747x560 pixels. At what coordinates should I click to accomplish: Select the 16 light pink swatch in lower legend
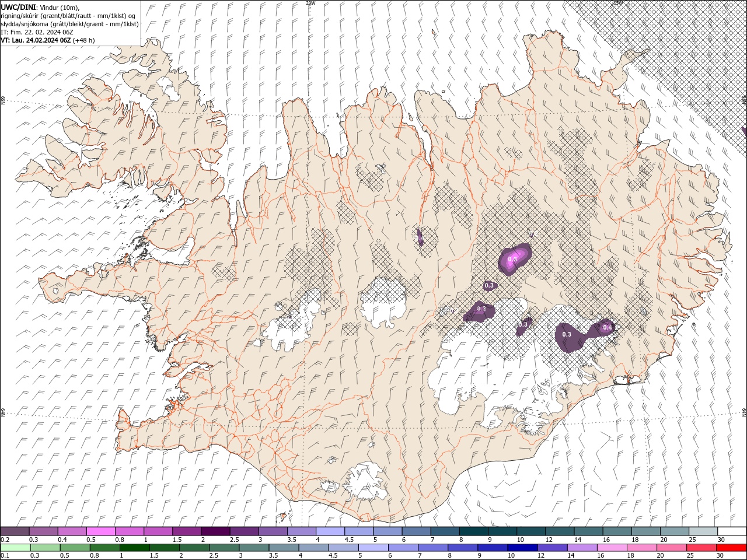click(612, 548)
